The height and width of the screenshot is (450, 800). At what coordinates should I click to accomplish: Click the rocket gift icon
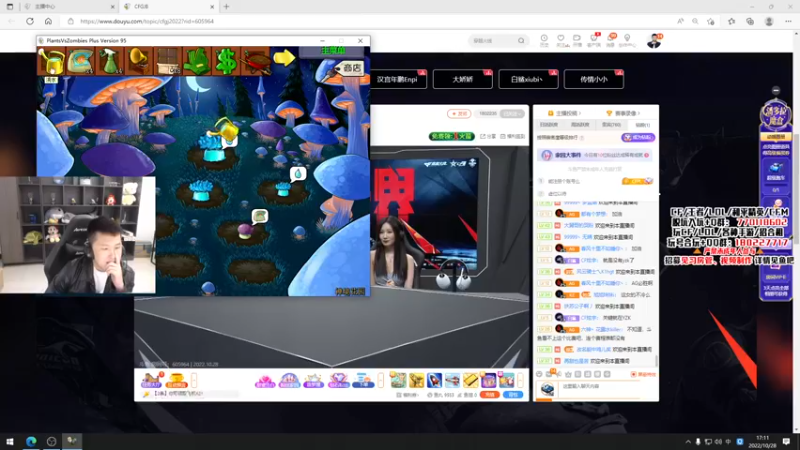tap(434, 380)
